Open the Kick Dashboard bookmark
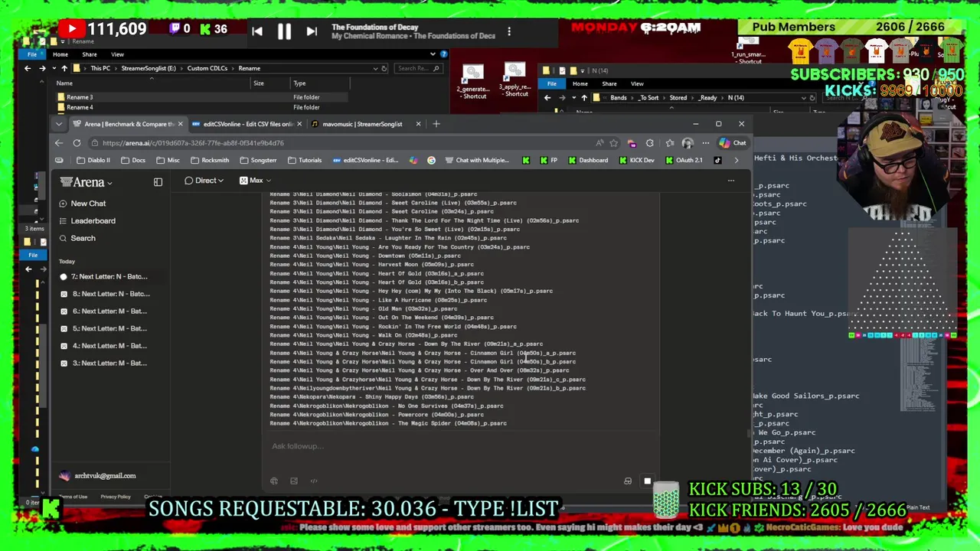Screen dimensions: 980x551 (587, 161)
